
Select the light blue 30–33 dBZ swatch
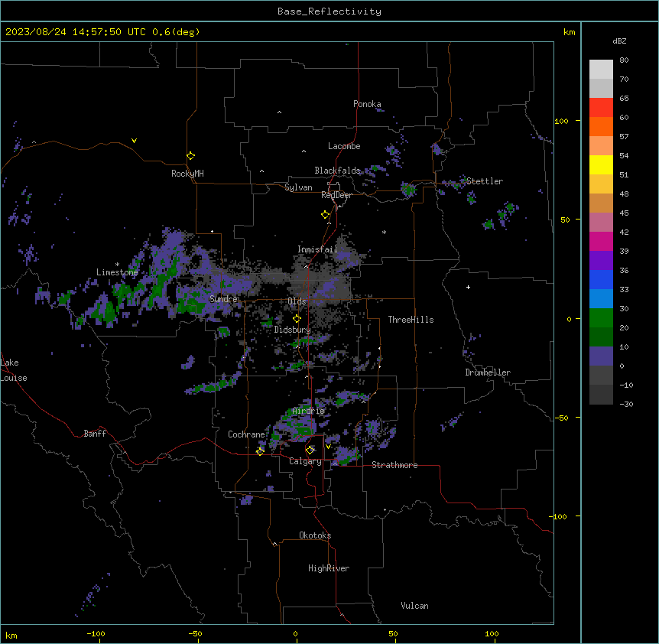[601, 299]
